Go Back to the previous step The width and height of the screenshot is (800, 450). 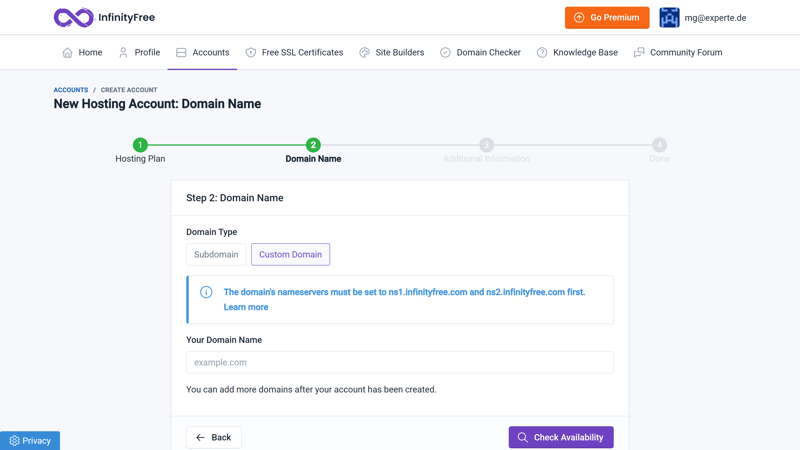213,437
